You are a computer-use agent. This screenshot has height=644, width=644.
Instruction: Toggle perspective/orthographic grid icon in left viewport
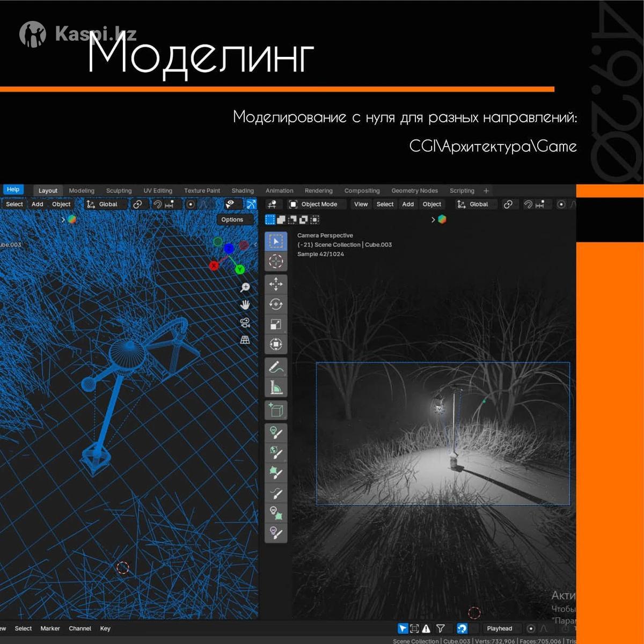(245, 340)
